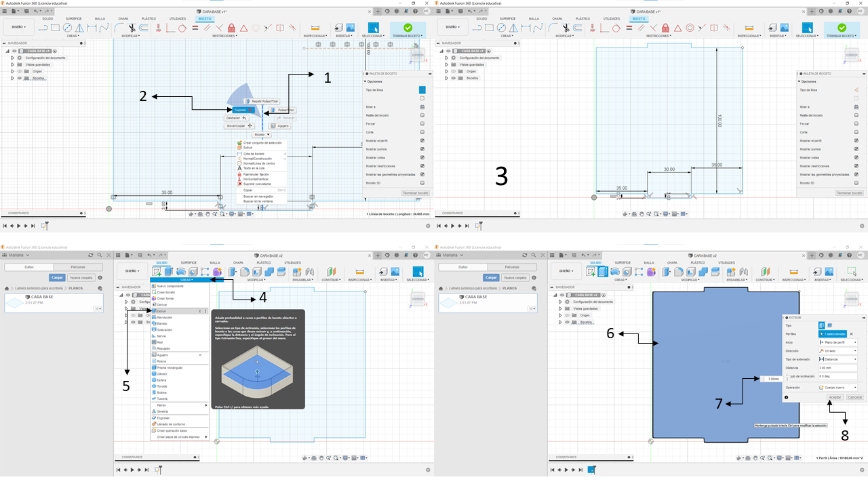Enable Boceto 3D, sketch window showing 100.00 dimension
Image resolution: width=868 pixels, height=488 pixels.
[x=856, y=183]
